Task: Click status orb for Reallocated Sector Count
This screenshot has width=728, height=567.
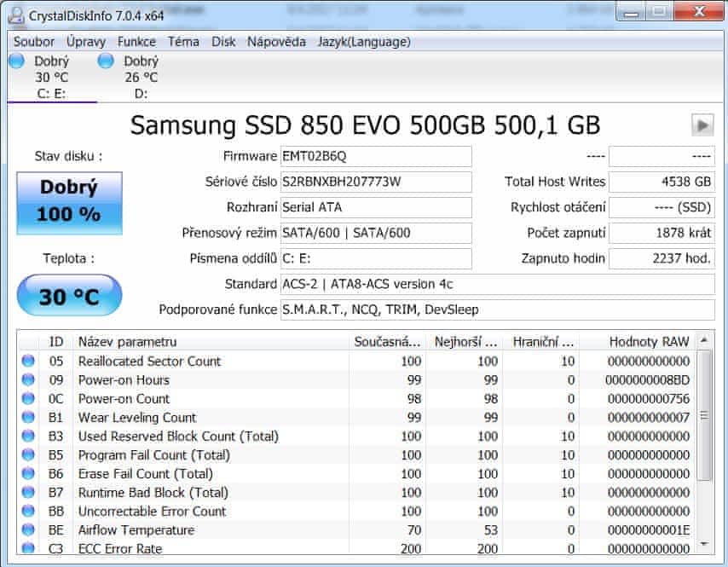Action: [28, 362]
